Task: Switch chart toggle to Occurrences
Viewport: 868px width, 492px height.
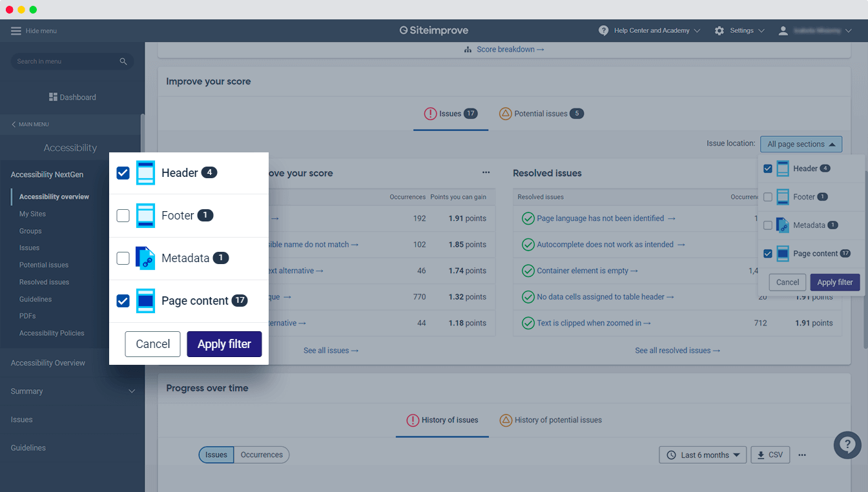Action: tap(262, 455)
